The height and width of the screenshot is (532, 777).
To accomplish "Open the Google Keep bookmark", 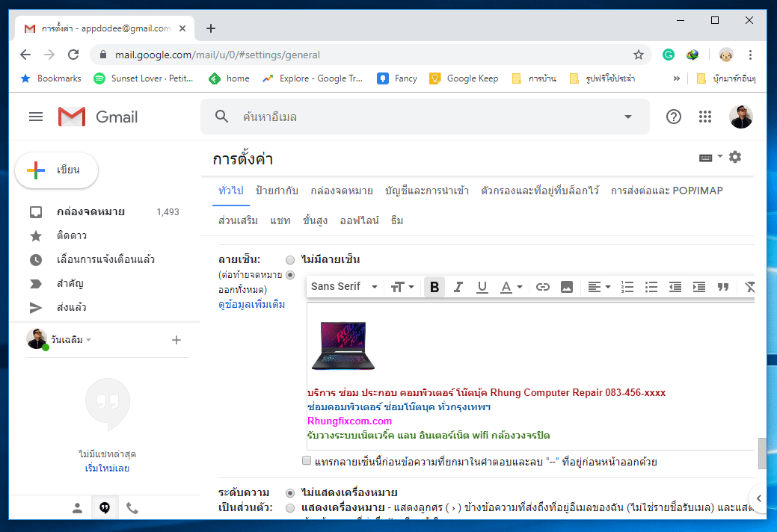I will tap(464, 78).
